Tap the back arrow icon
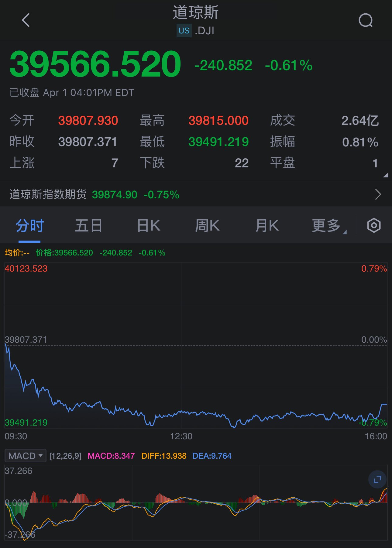 pyautogui.click(x=26, y=20)
